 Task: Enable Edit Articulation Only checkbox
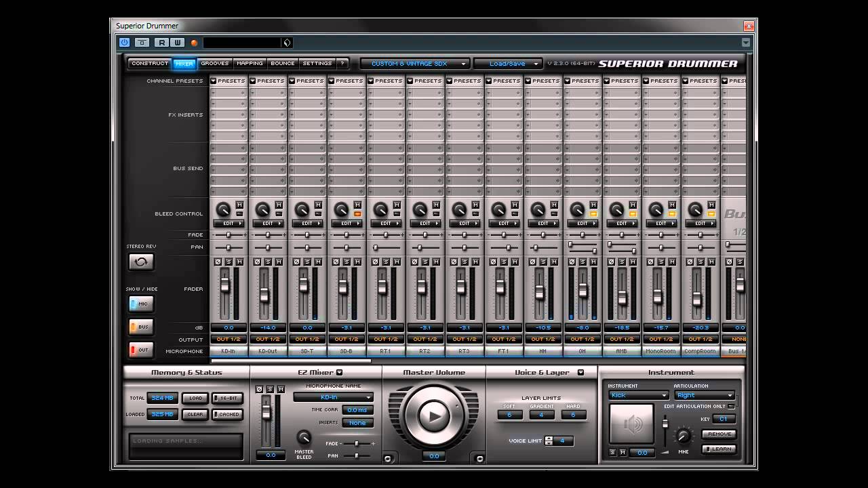pos(731,407)
